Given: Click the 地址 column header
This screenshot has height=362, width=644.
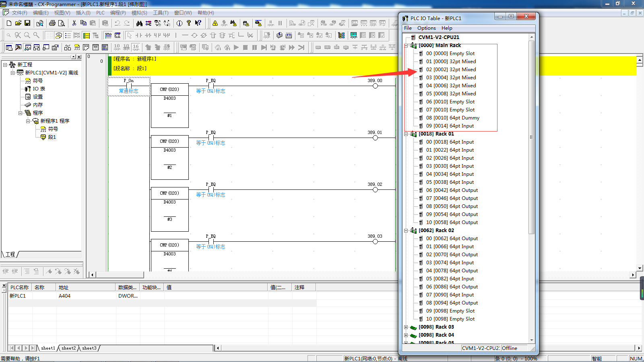Looking at the screenshot, I should (64, 287).
